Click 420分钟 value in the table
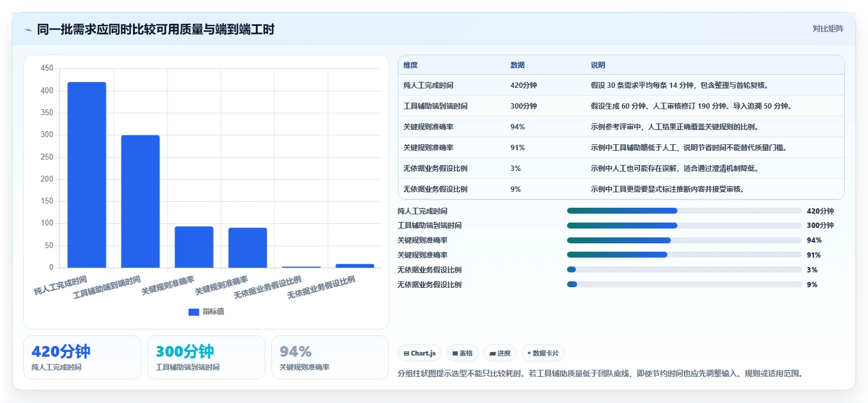 524,85
